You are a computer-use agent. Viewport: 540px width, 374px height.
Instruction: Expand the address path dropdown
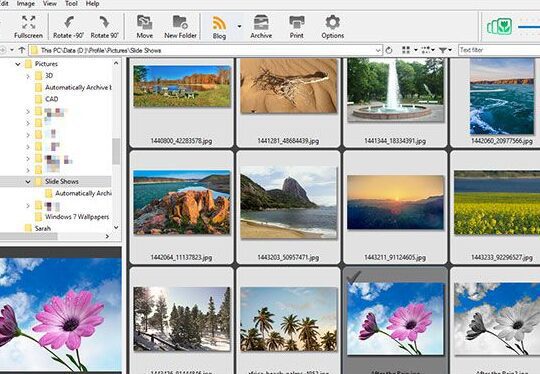378,51
